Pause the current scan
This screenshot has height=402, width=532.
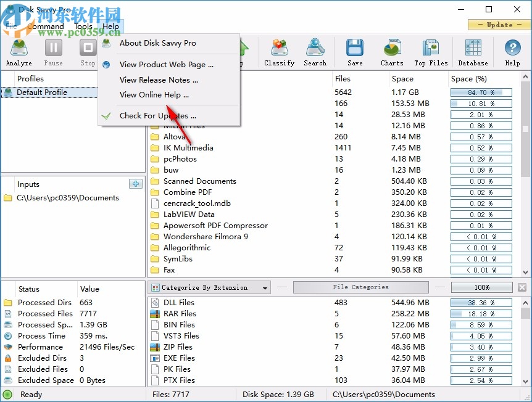[53, 52]
